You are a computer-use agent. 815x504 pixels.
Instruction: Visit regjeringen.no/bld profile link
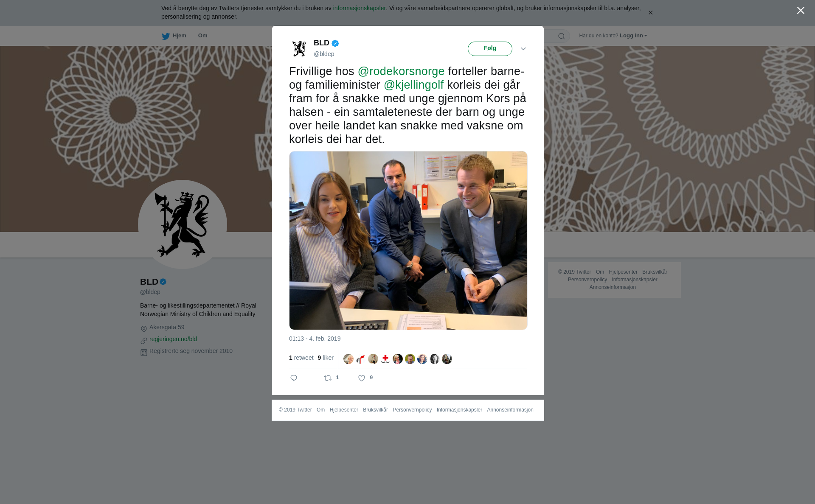173,339
